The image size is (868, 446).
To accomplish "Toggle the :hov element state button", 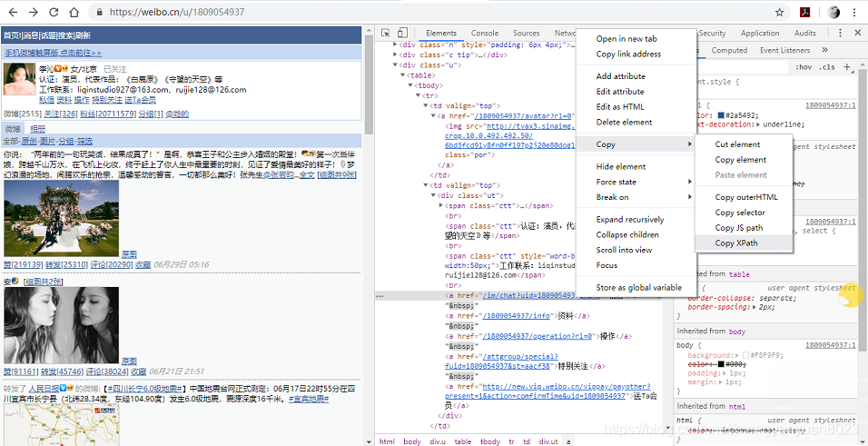I will pyautogui.click(x=803, y=67).
